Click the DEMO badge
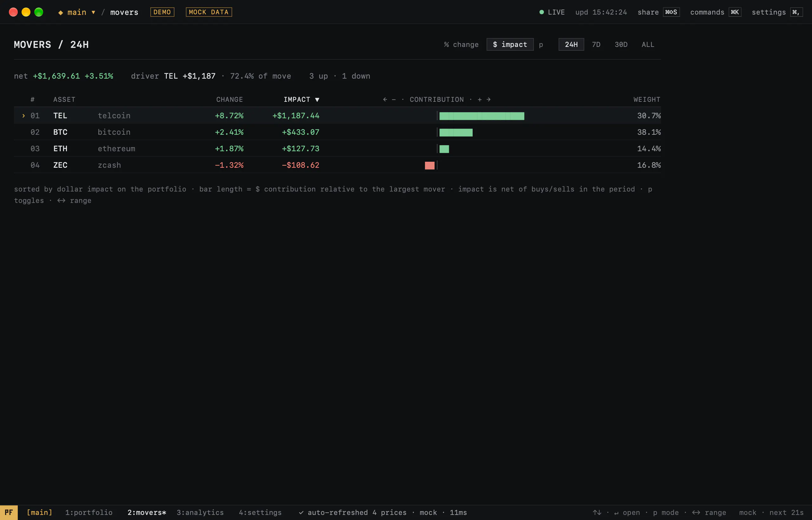Screen dimensions: 812x520 (162, 12)
